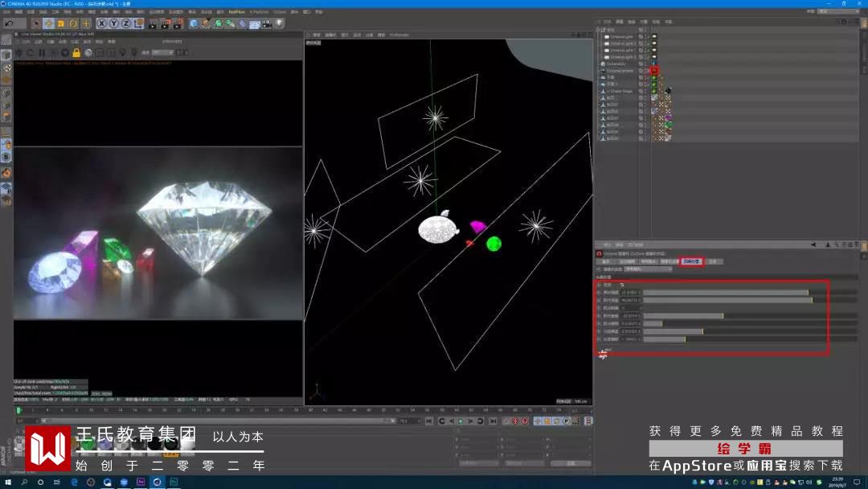Click Render View clapperboard icon
This screenshot has width=868, height=489.
point(153,24)
